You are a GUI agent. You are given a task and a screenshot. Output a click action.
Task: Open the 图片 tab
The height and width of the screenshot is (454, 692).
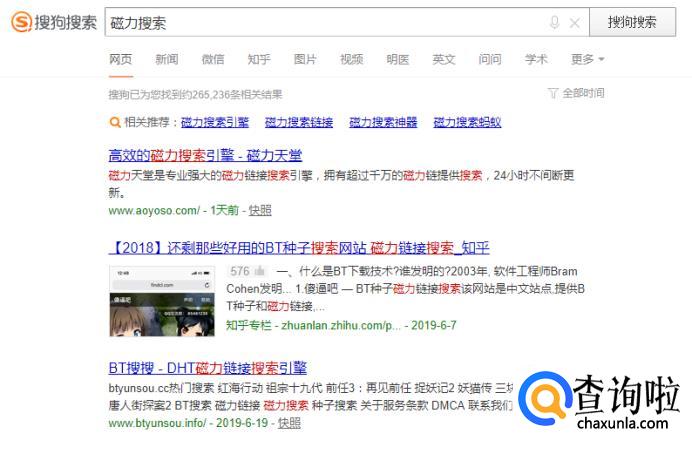click(x=305, y=59)
